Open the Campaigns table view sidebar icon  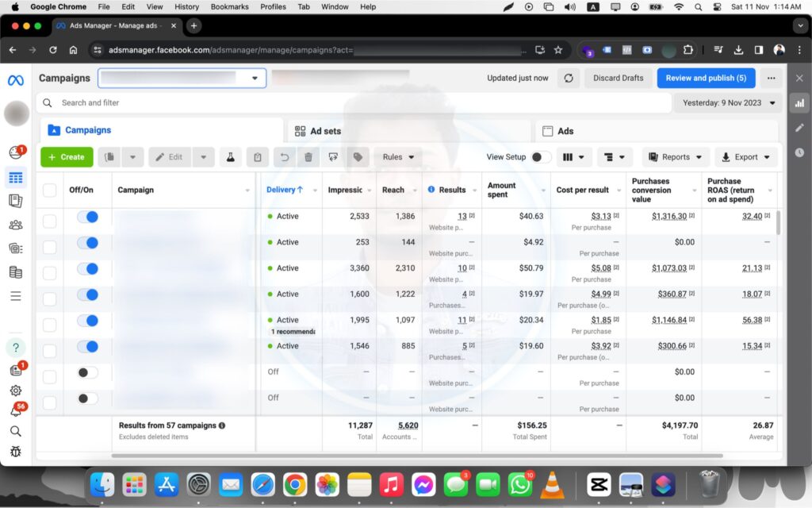point(16,178)
